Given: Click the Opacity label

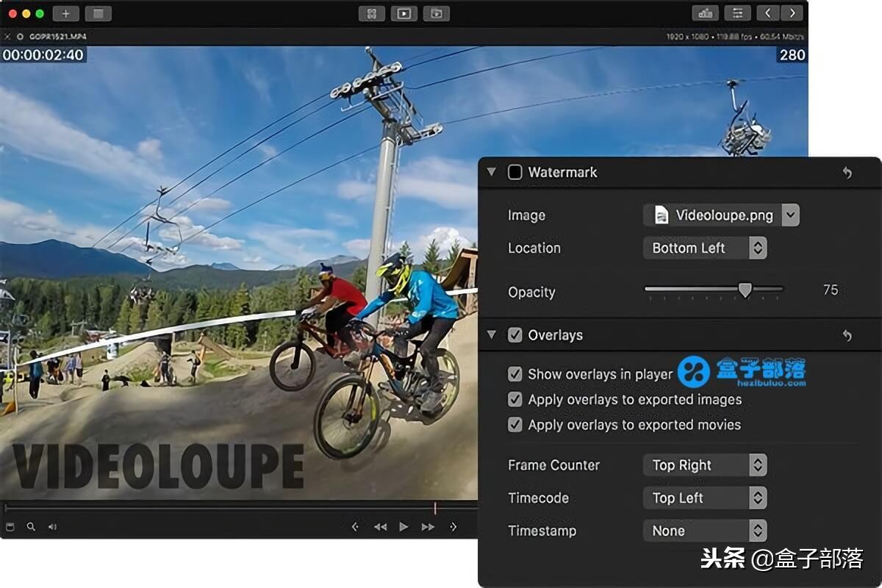Looking at the screenshot, I should click(x=531, y=292).
